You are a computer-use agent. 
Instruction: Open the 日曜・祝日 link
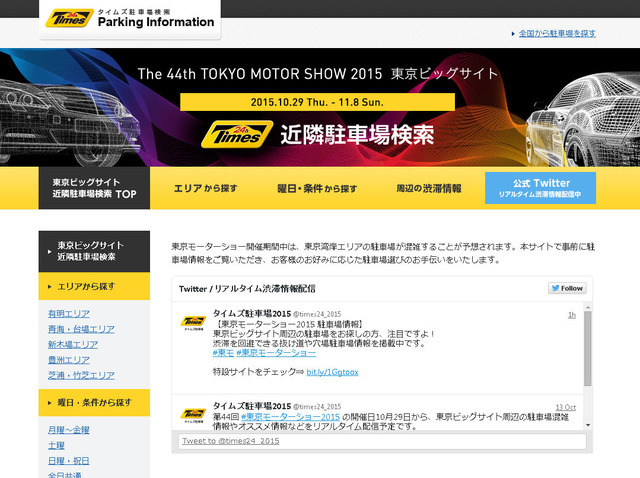pos(69,461)
